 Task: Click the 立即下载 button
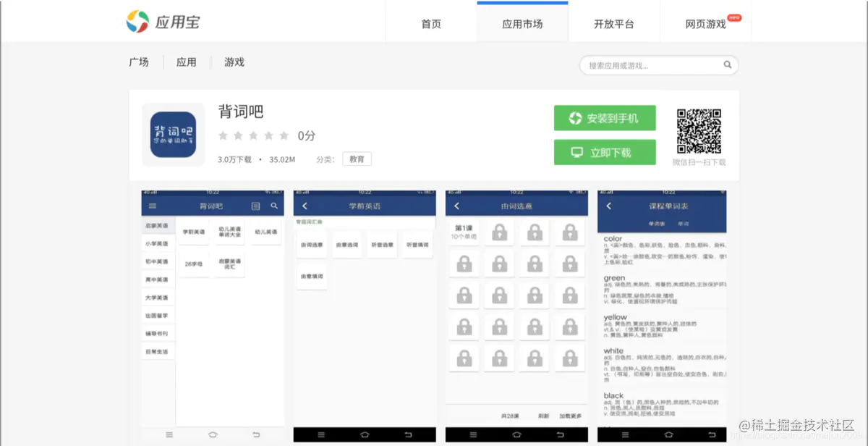point(605,152)
